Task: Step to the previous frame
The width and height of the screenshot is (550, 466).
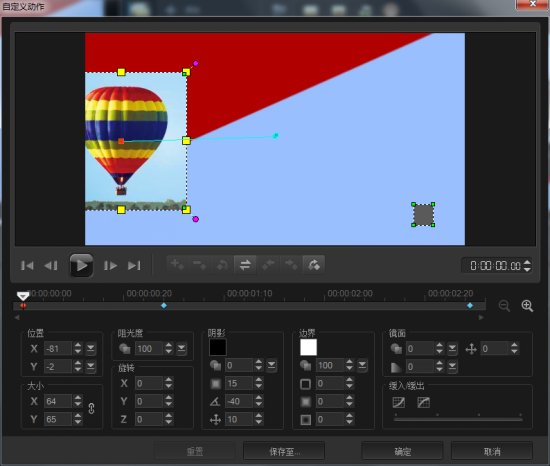Action: click(x=51, y=265)
